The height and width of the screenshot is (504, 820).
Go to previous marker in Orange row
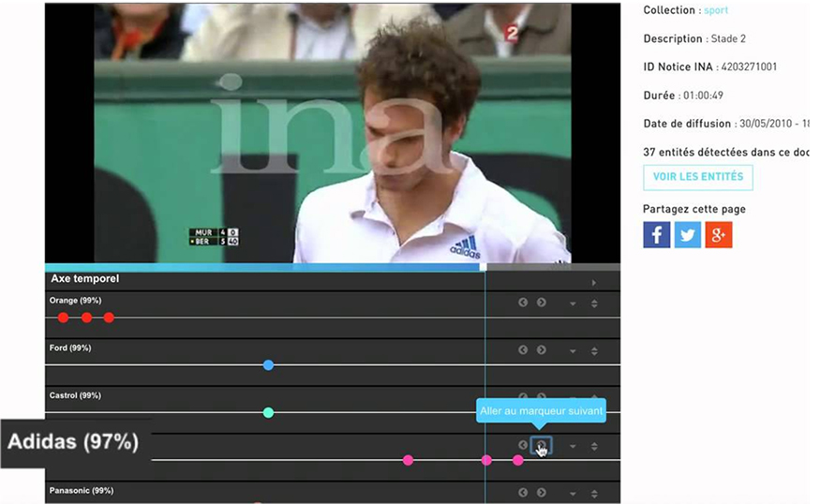tap(522, 303)
